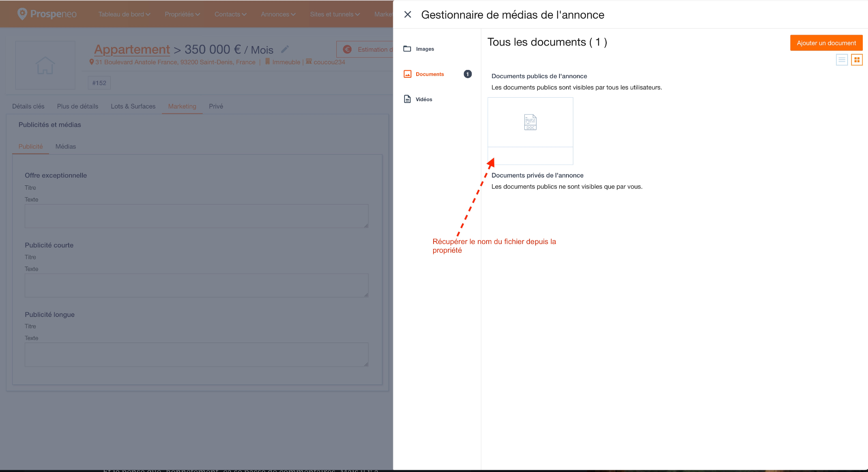Switch to list view layout
The width and height of the screenshot is (868, 472).
point(842,60)
